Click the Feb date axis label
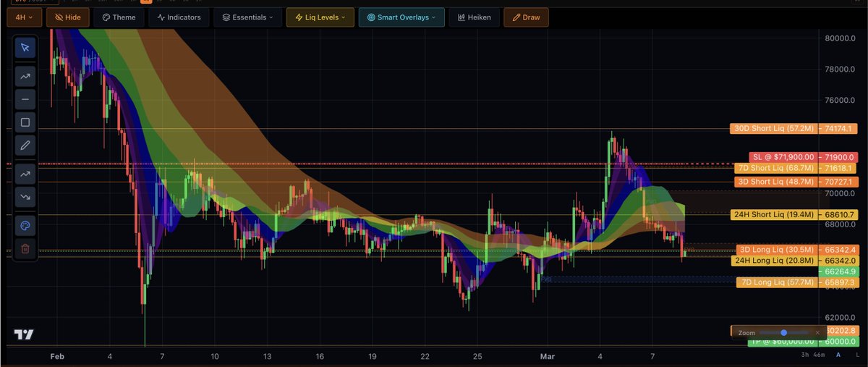This screenshot has width=868, height=367. click(56, 357)
